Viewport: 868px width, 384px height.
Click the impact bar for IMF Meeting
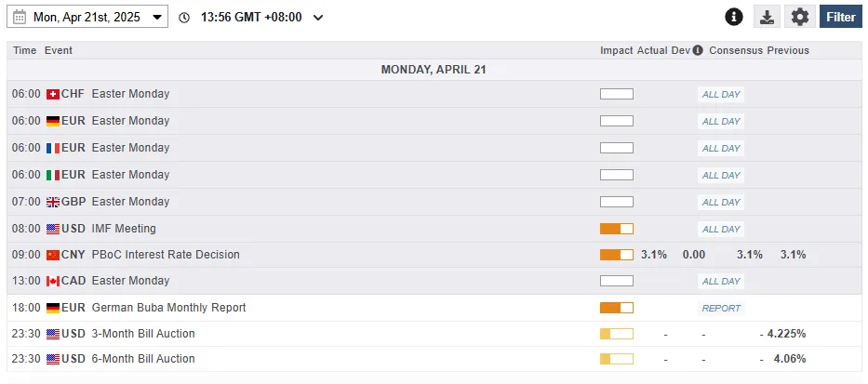pos(616,229)
